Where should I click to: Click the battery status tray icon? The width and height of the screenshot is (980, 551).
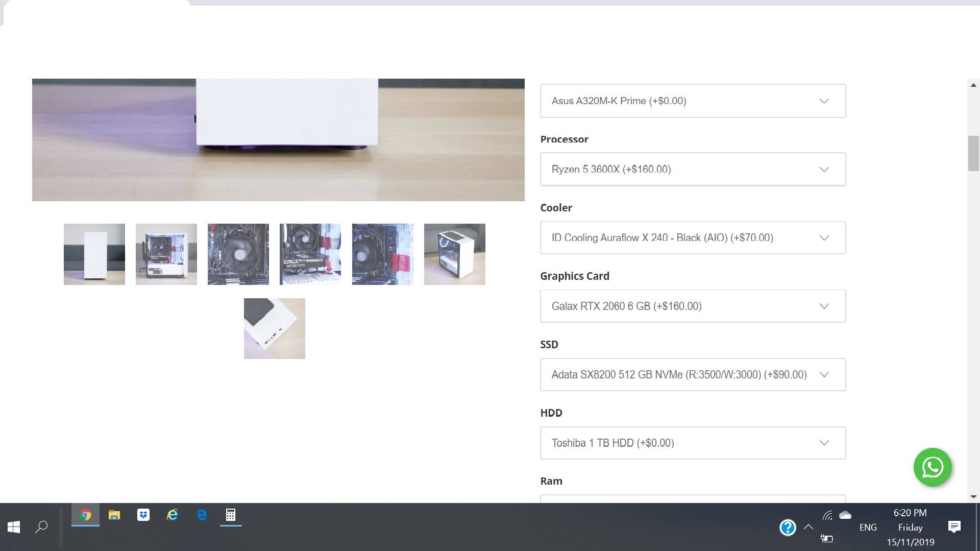click(827, 538)
